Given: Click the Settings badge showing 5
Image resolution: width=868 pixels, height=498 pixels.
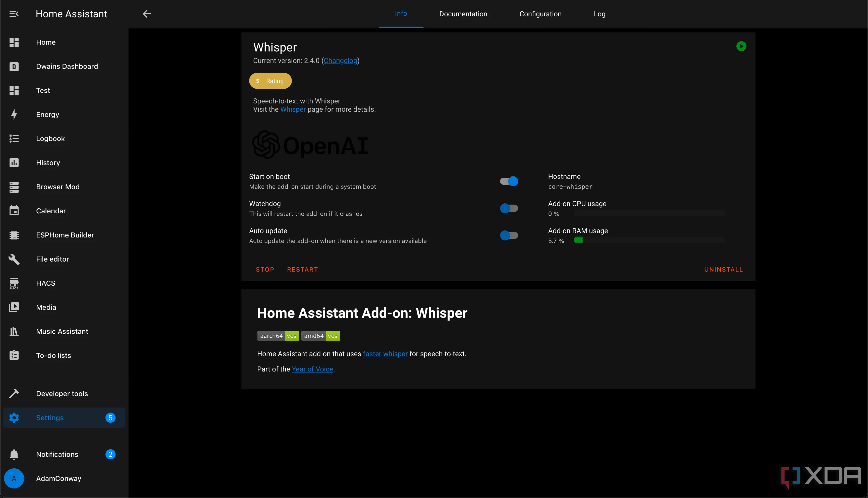Looking at the screenshot, I should click(x=110, y=418).
